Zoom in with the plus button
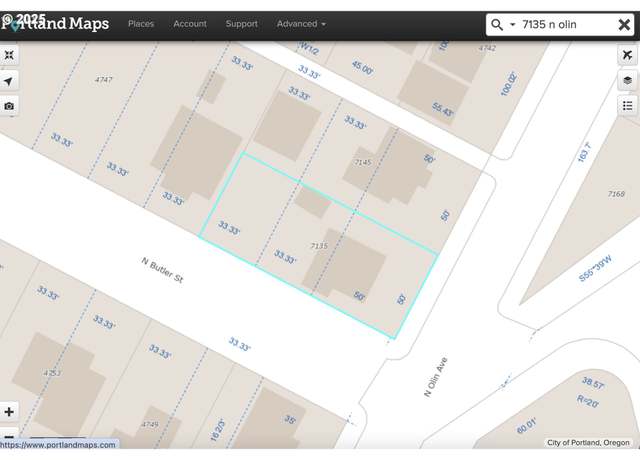This screenshot has width=640, height=460. click(9, 412)
